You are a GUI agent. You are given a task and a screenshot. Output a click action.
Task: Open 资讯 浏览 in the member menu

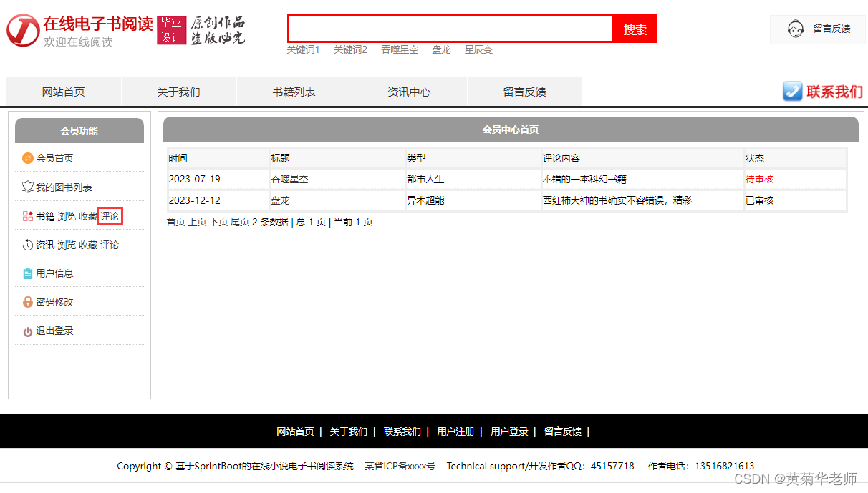coord(67,245)
